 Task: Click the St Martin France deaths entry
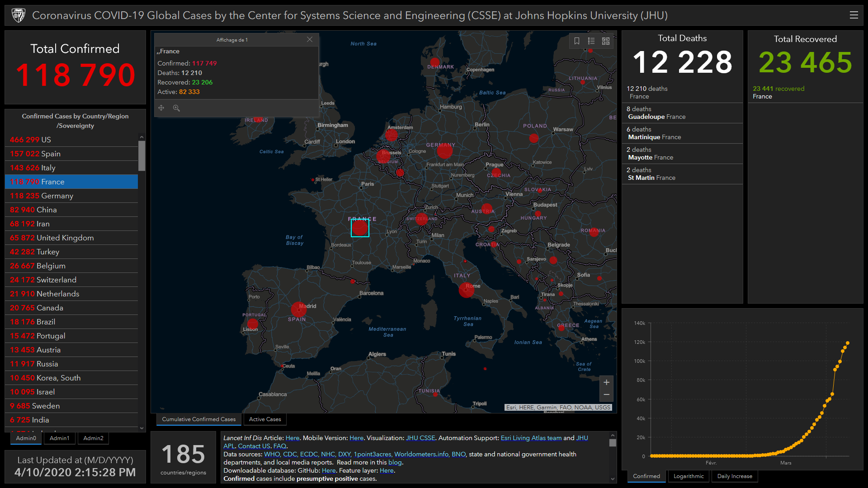pos(682,174)
